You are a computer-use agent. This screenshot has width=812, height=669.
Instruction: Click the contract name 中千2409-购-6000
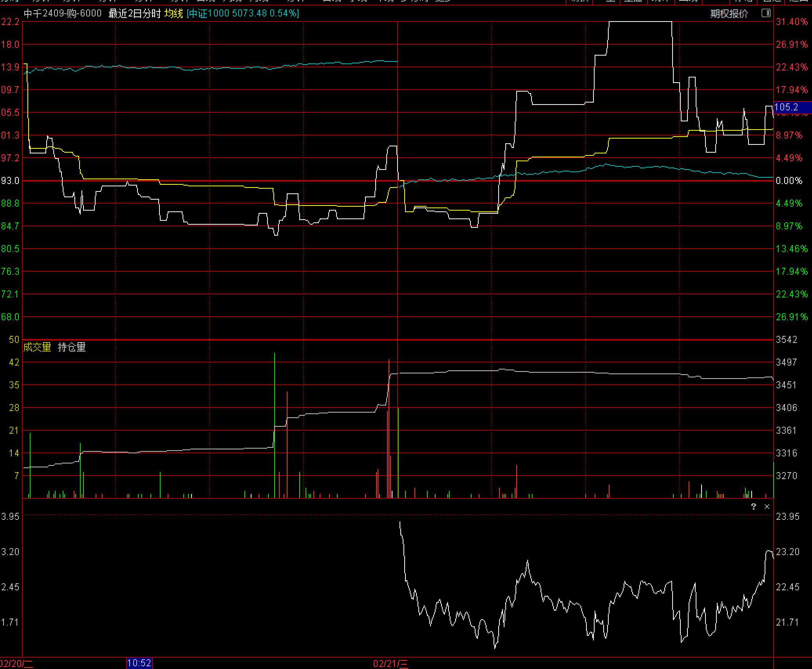[x=63, y=14]
